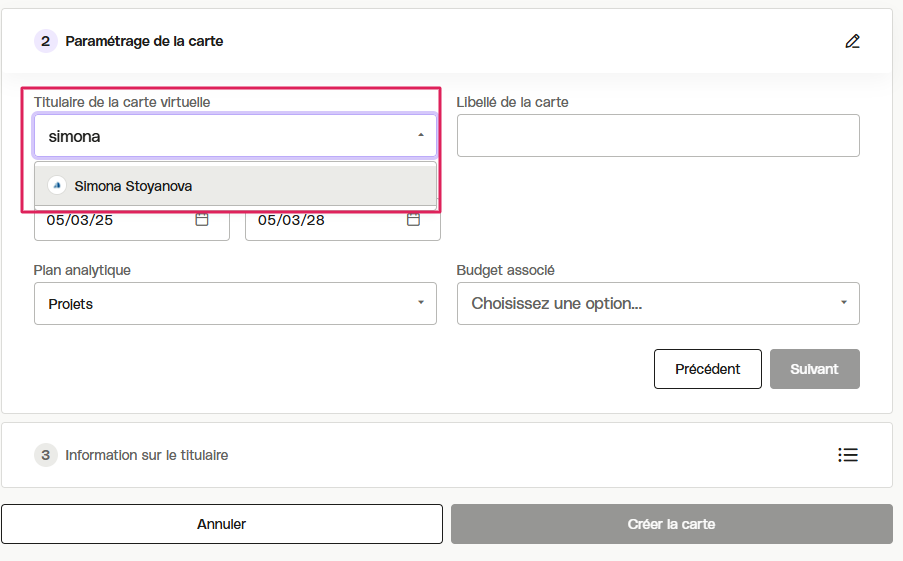Click Créer la carte button
The height and width of the screenshot is (561, 903).
pyautogui.click(x=671, y=524)
